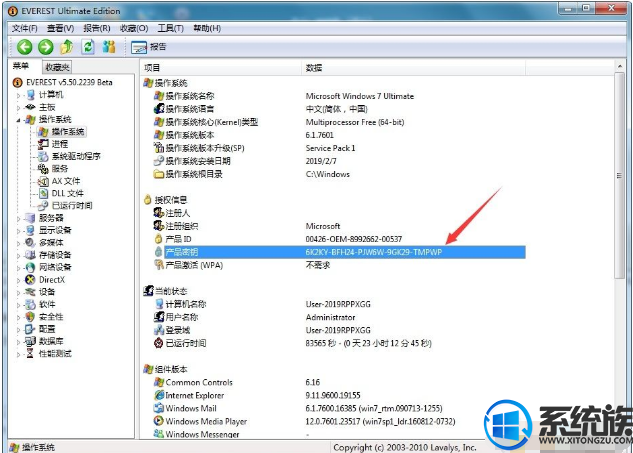Click the 数据库 tree icon
Image resolution: width=633 pixels, height=453 pixels.
pyautogui.click(x=30, y=342)
